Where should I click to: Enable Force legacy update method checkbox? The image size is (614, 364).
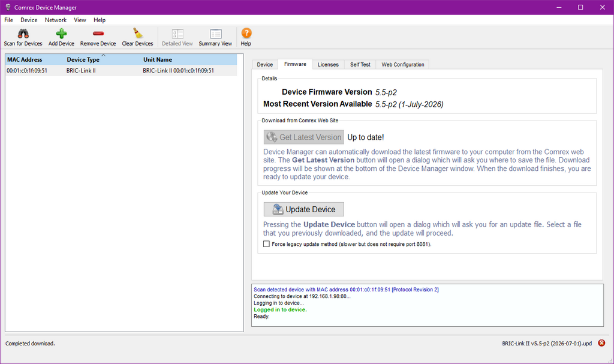tap(267, 244)
